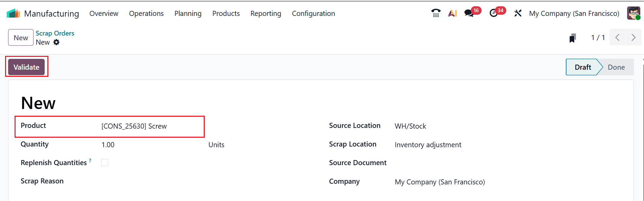Click the New record button
The height and width of the screenshot is (201, 644).
pos(21,38)
